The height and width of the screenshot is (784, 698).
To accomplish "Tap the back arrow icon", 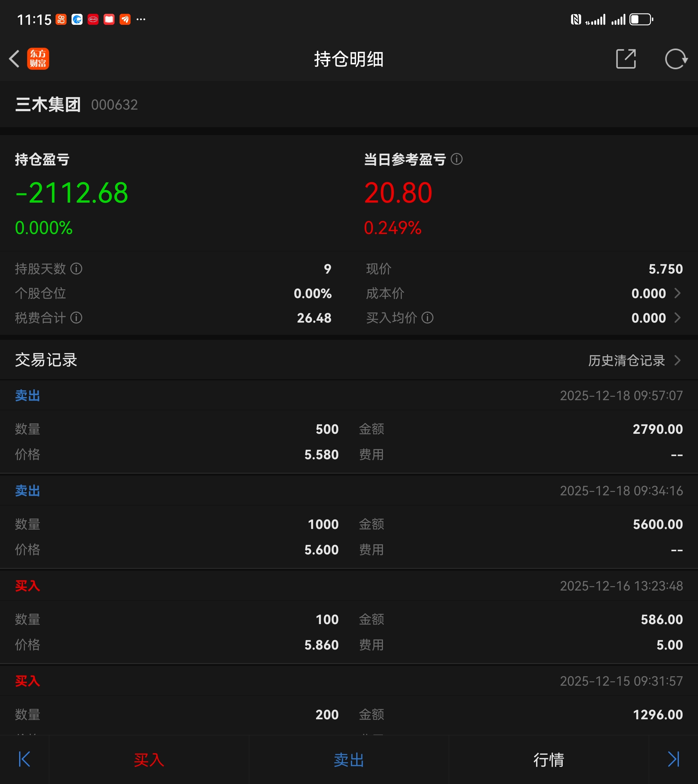I will coord(14,59).
